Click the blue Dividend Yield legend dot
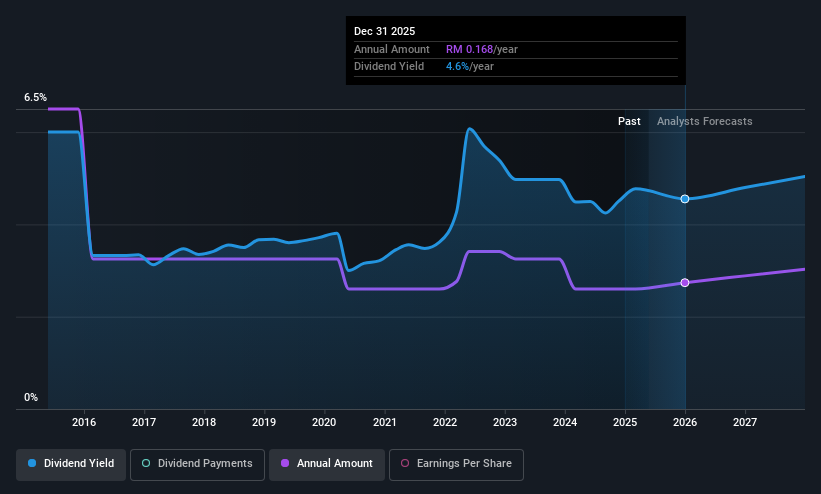 tap(32, 463)
